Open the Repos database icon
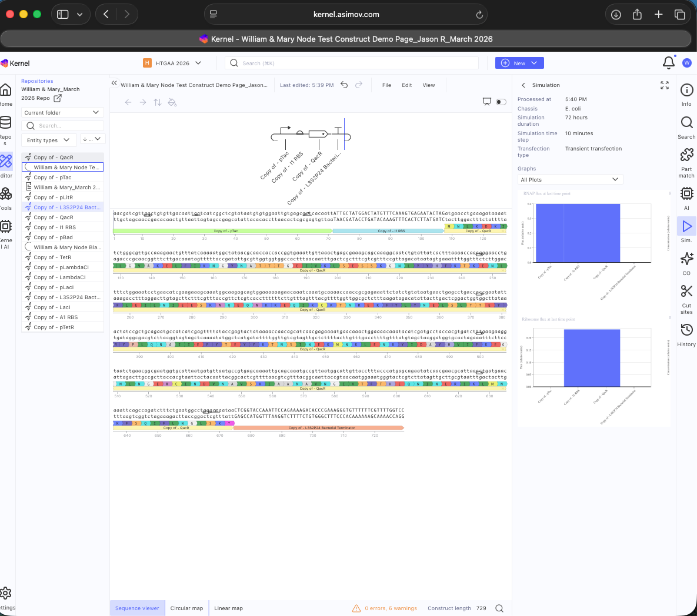The height and width of the screenshot is (616, 697). click(x=6, y=122)
